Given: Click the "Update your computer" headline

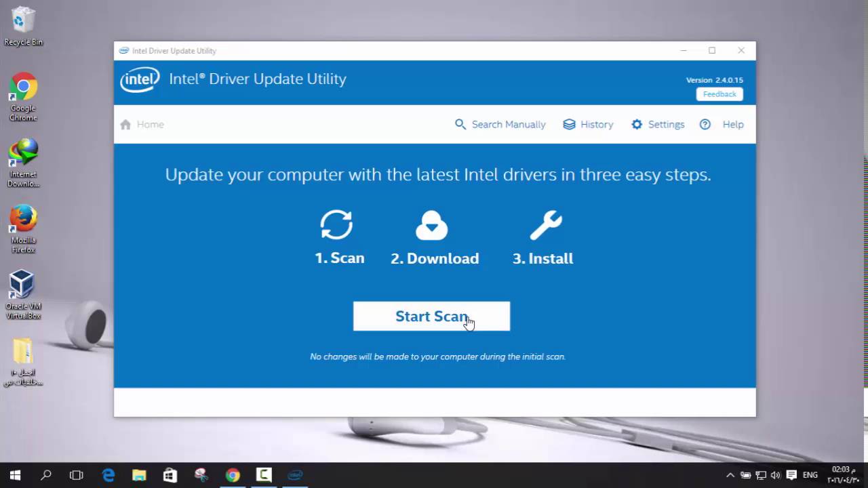Looking at the screenshot, I should pyautogui.click(x=438, y=175).
